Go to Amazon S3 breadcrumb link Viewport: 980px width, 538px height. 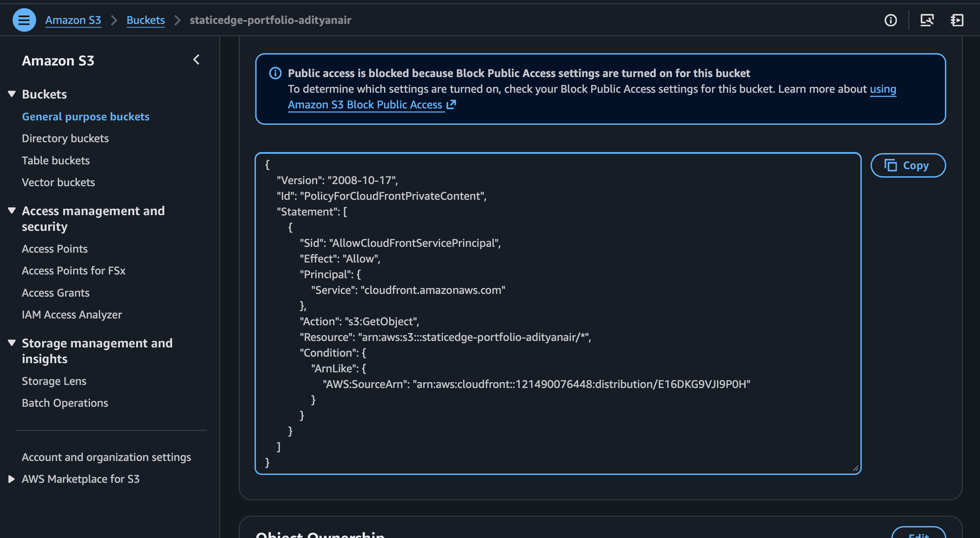point(73,20)
